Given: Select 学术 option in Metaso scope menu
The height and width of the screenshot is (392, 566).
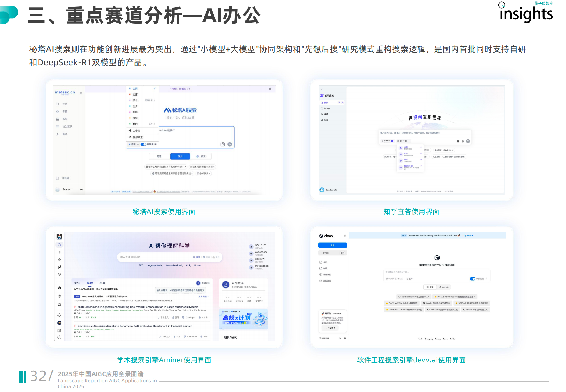Looking at the screenshot, I should (135, 100).
